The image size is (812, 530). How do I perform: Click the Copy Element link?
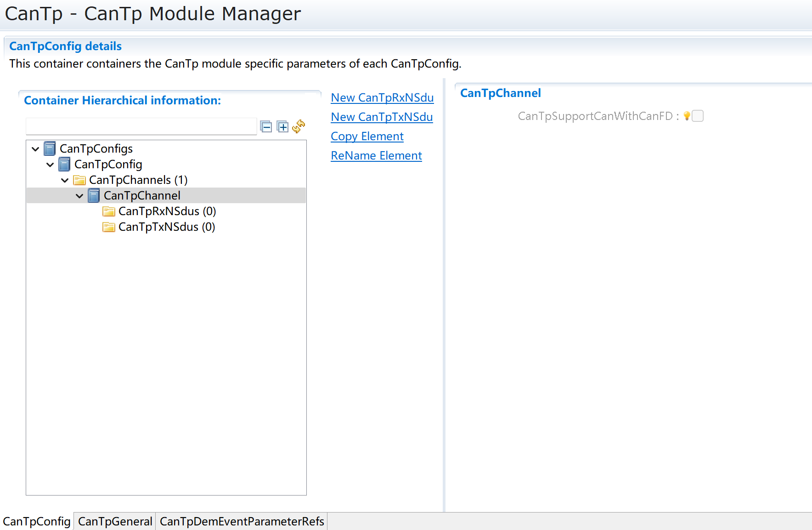367,137
